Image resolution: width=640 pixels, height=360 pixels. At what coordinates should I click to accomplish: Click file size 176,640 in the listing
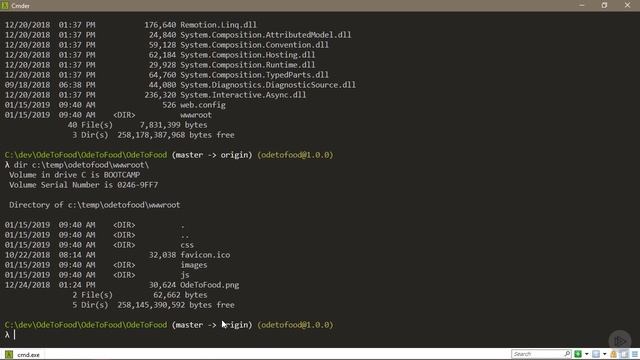160,25
